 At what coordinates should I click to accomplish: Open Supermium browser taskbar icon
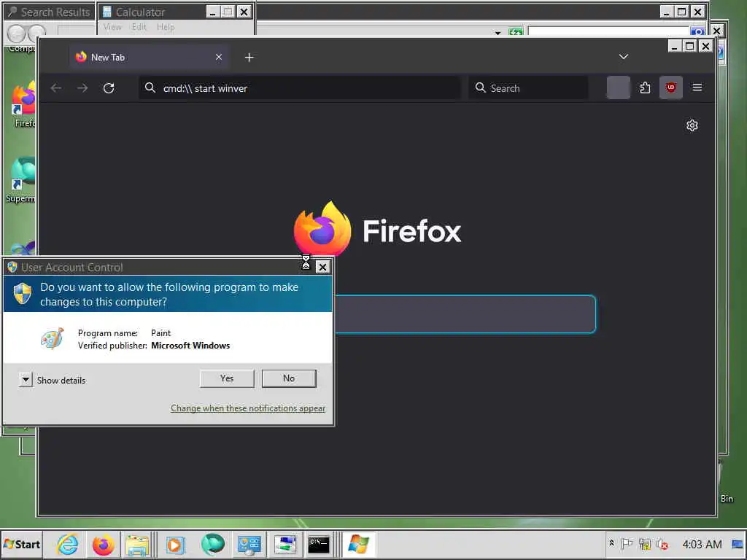(212, 544)
